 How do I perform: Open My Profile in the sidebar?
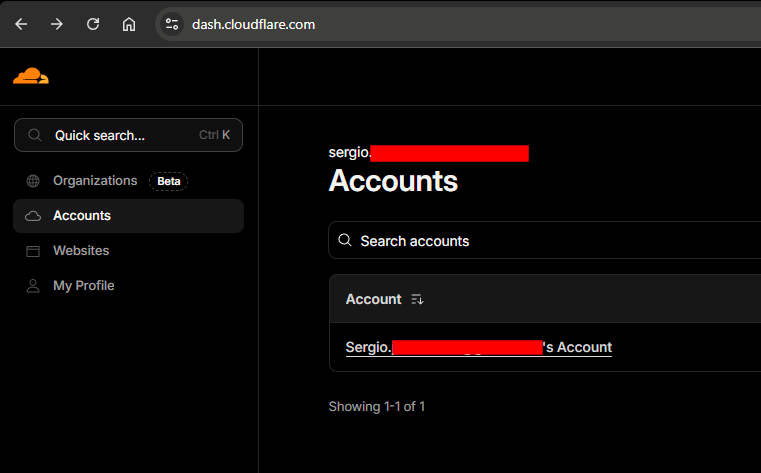pyautogui.click(x=83, y=286)
